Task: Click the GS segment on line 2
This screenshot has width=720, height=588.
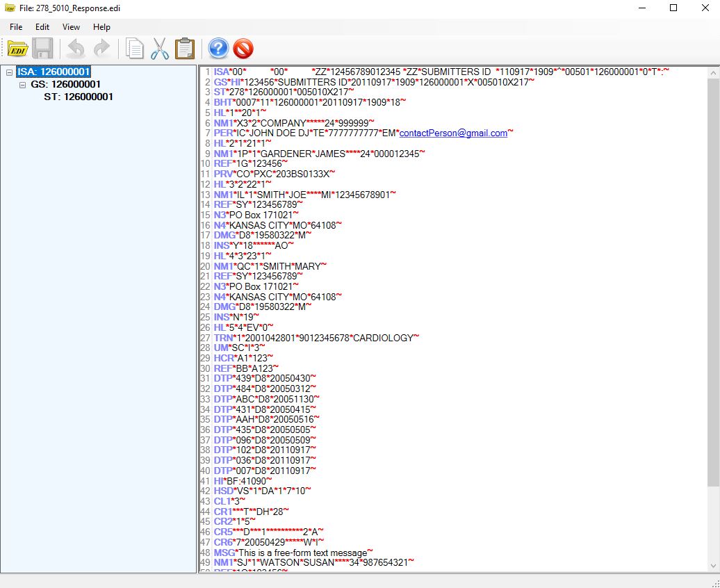Action: (374, 82)
